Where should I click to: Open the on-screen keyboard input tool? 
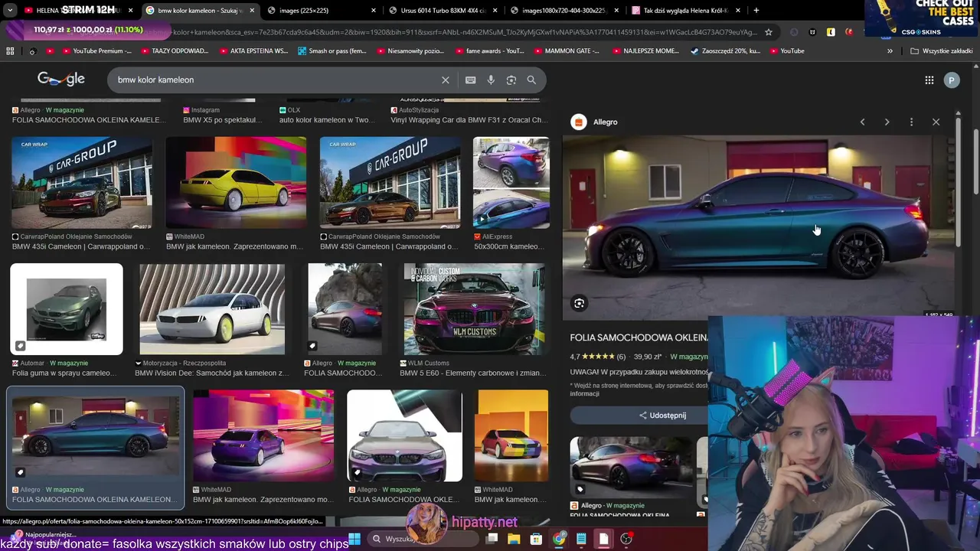pos(470,80)
